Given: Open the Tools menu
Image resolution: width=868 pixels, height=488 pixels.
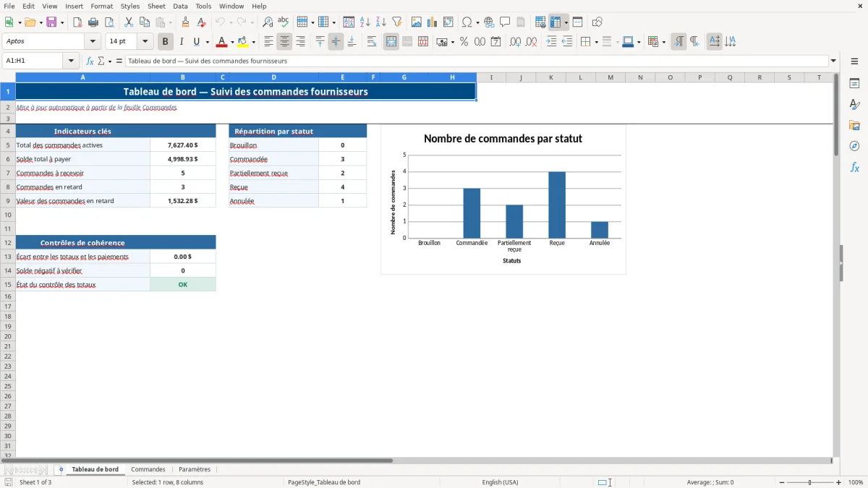Looking at the screenshot, I should pyautogui.click(x=203, y=6).
